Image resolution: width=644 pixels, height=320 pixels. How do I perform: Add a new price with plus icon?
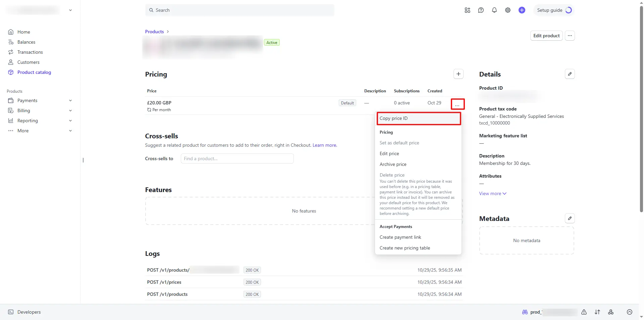tap(458, 74)
